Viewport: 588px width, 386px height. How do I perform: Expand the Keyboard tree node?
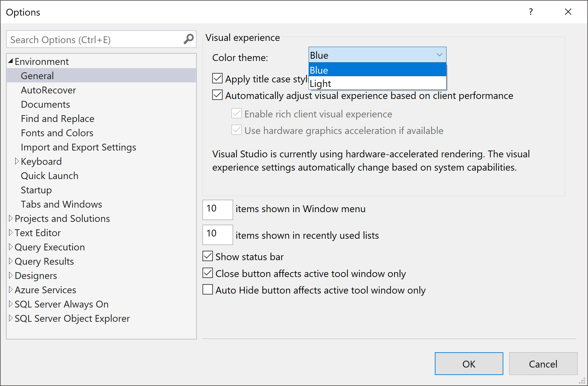coord(17,161)
